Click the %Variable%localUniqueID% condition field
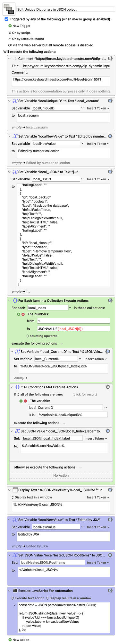118x644 pixels. point(72,415)
